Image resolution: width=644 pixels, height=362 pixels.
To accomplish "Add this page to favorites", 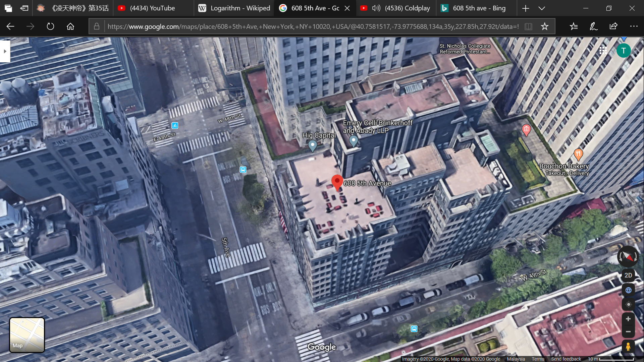I will click(545, 26).
